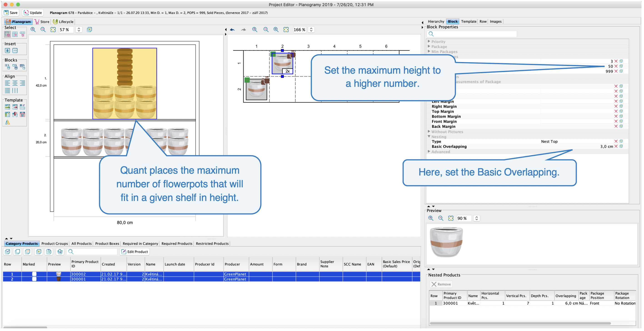Viewport: 644px width, 331px height.
Task: Align block contents to the right
Action: click(x=22, y=83)
